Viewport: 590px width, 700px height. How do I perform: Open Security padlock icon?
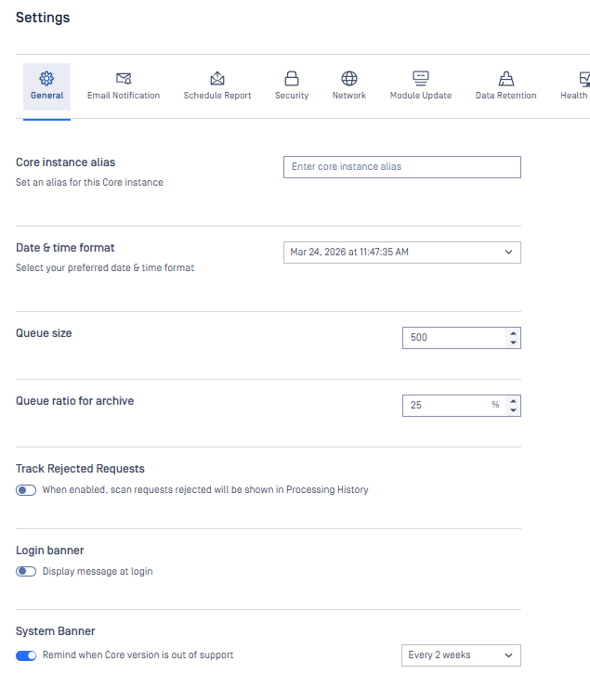point(292,78)
